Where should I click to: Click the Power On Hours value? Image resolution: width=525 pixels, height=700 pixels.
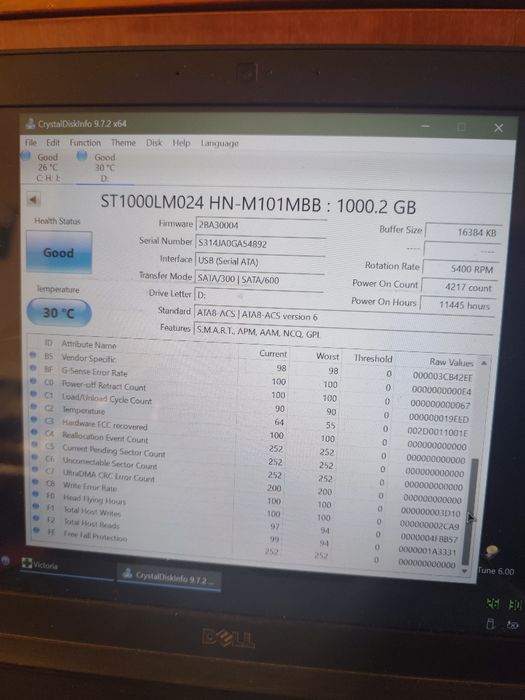coord(458,305)
